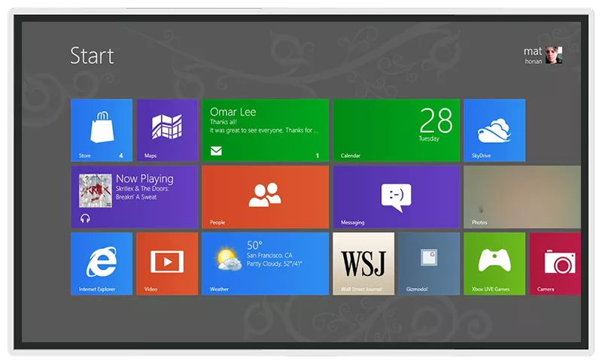
Task: Launch the Video player tile
Action: click(166, 263)
